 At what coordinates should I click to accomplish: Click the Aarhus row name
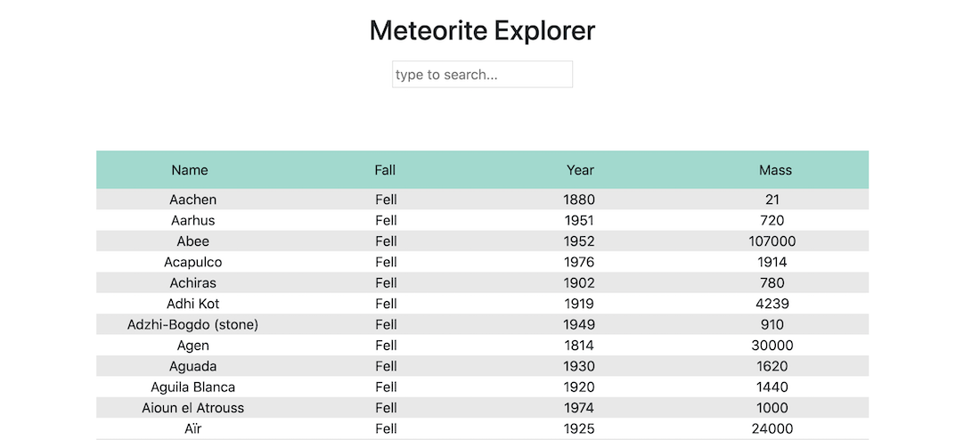pyautogui.click(x=193, y=221)
